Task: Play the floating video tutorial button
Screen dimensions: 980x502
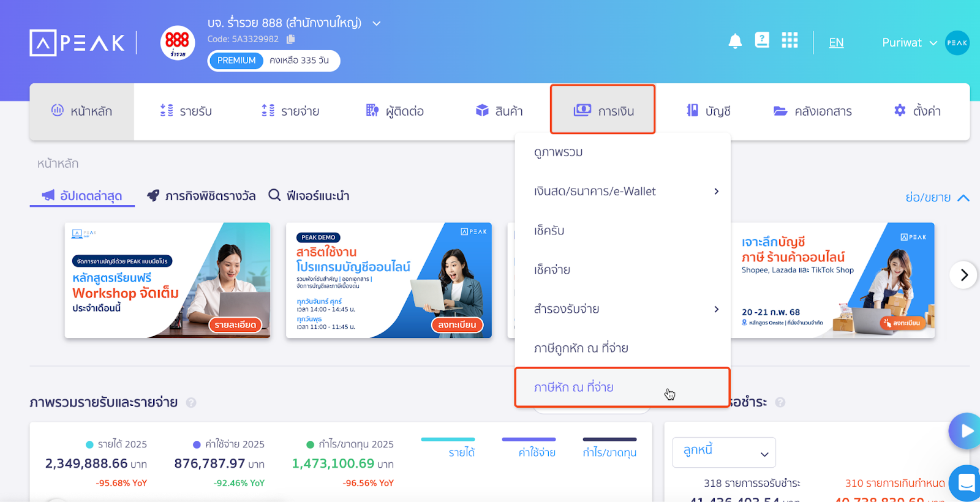Action: (965, 431)
